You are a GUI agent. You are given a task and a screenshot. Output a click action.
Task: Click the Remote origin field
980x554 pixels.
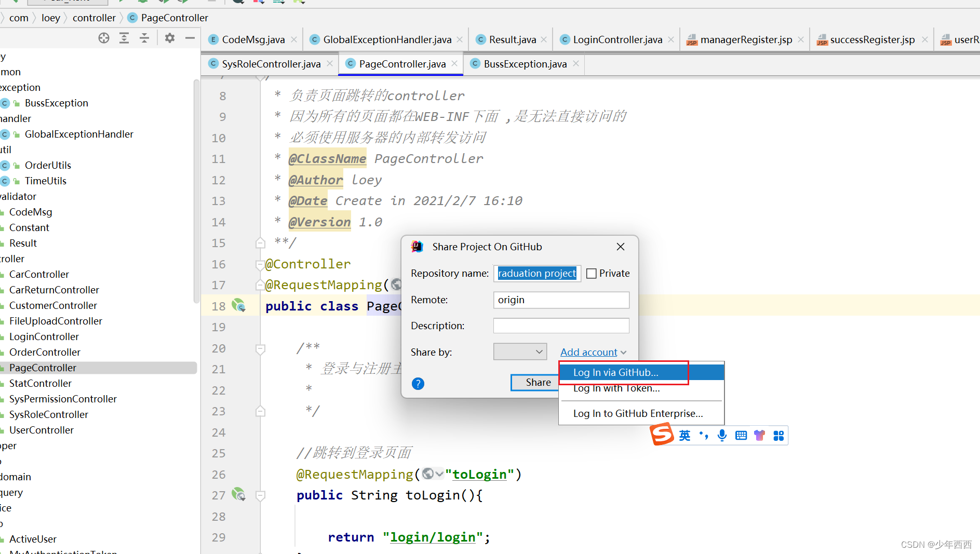tap(561, 300)
